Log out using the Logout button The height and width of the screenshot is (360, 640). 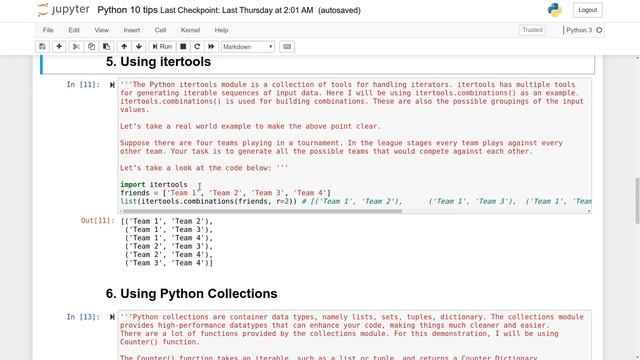587,10
